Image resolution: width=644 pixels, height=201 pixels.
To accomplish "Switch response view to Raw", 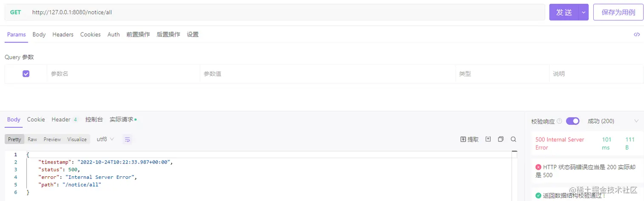I will pos(32,139).
